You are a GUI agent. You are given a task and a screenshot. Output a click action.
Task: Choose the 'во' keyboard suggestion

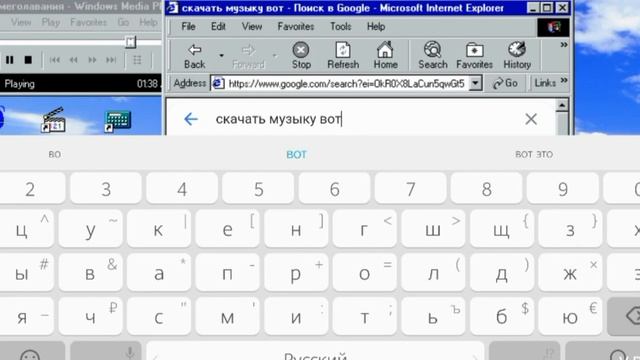tap(55, 155)
